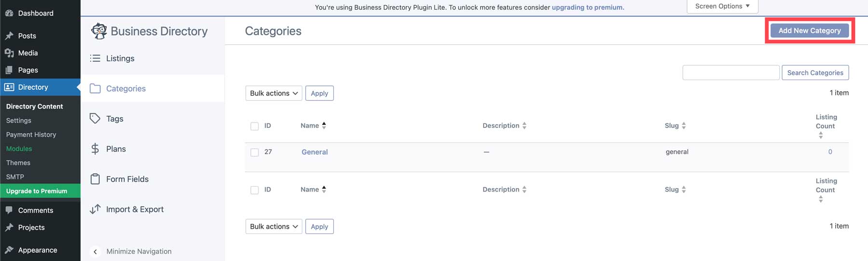Open the Directory Settings submenu
Screen dimensions: 868x261
(19, 121)
